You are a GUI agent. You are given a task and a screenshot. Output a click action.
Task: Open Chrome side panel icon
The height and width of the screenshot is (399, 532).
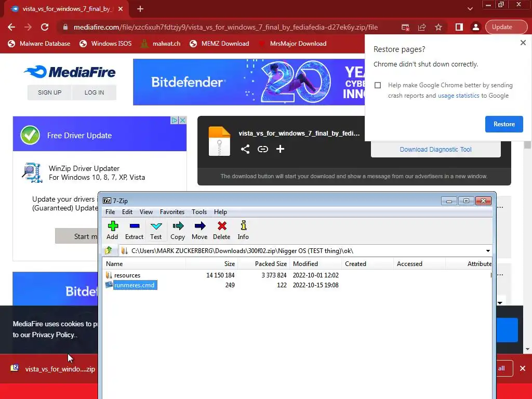pyautogui.click(x=459, y=27)
